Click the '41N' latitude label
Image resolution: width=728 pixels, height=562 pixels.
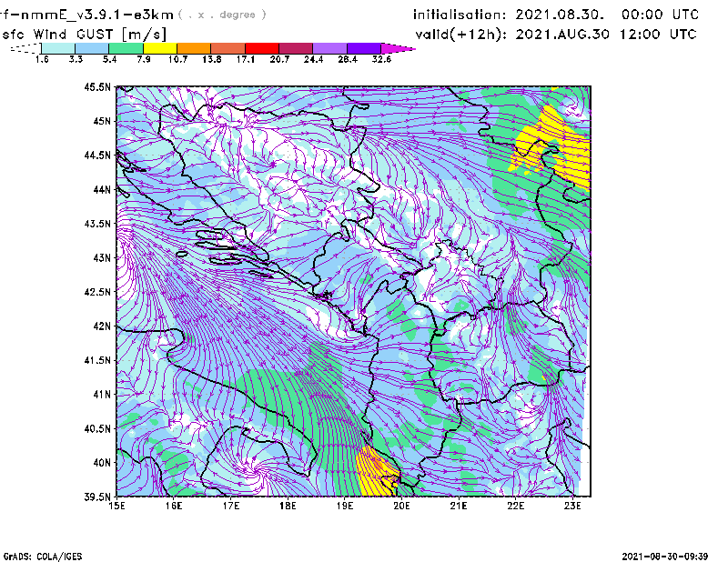pyautogui.click(x=102, y=395)
